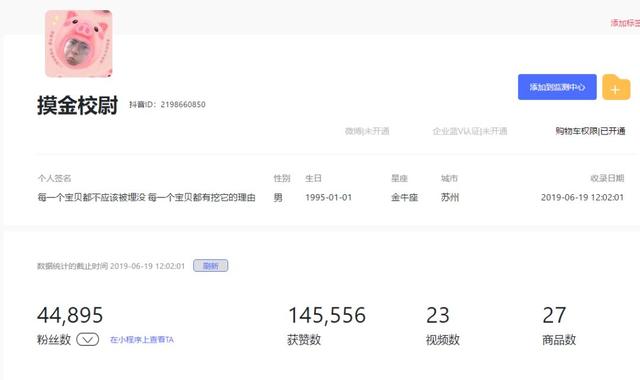Click the account name 摸金校尉
Screen dimensions: 640x380
[78, 105]
